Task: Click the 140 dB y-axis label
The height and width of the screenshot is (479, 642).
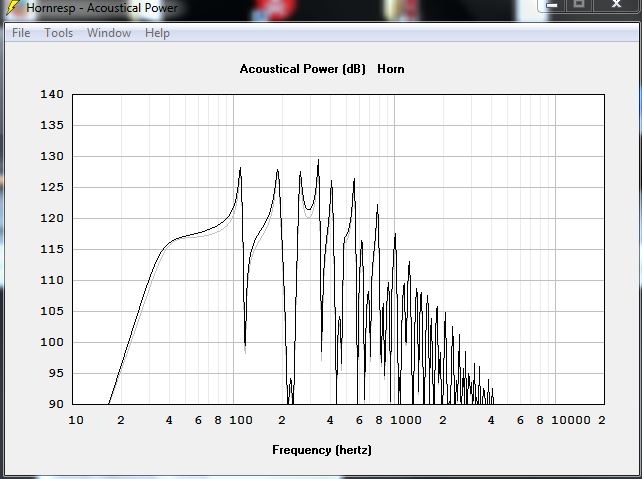Action: pos(52,94)
